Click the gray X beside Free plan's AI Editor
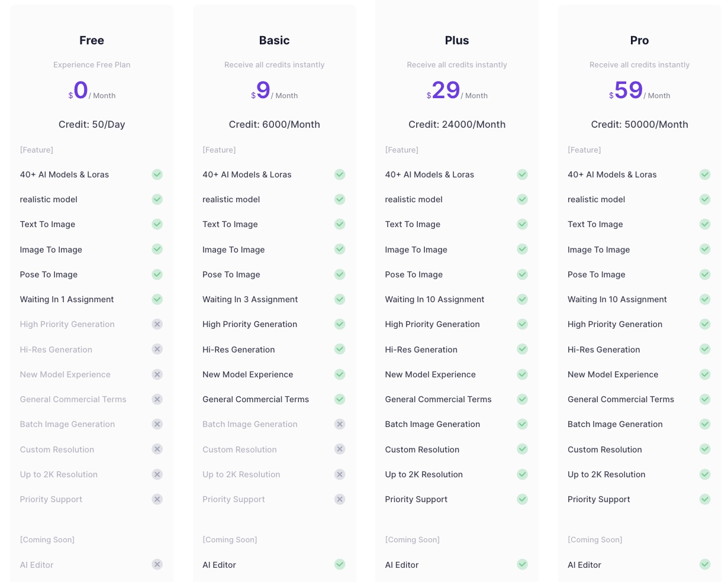This screenshot has height=582, width=728. (x=157, y=565)
